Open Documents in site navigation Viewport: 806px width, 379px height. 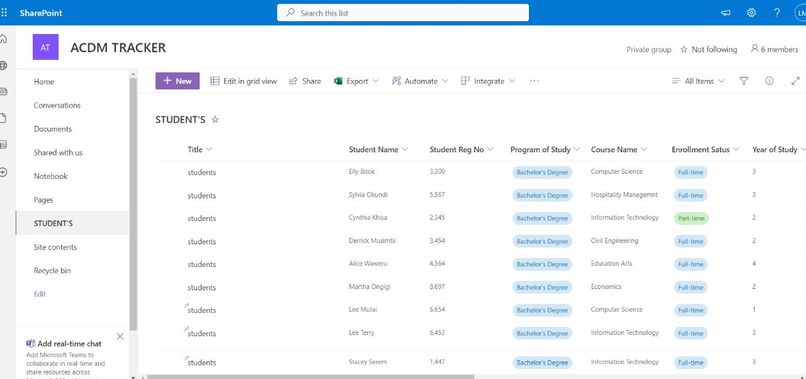(x=52, y=129)
